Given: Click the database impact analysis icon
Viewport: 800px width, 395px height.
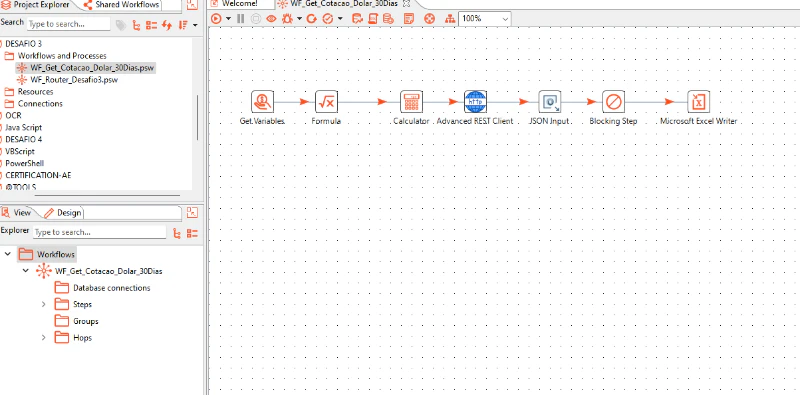Looking at the screenshot, I should tap(357, 19).
